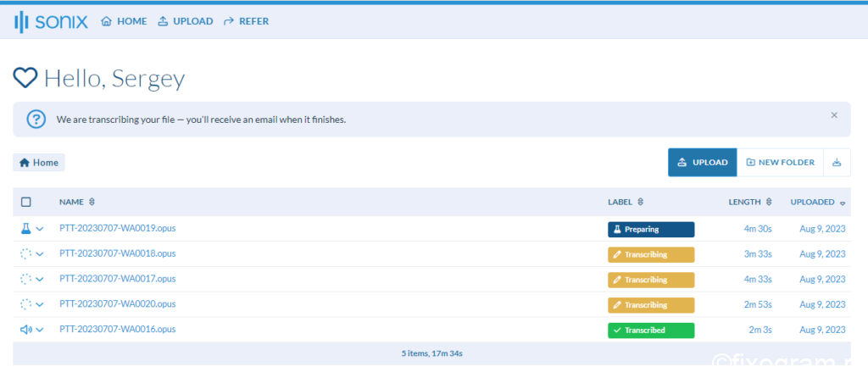Sort by the LABEL column

pos(626,202)
